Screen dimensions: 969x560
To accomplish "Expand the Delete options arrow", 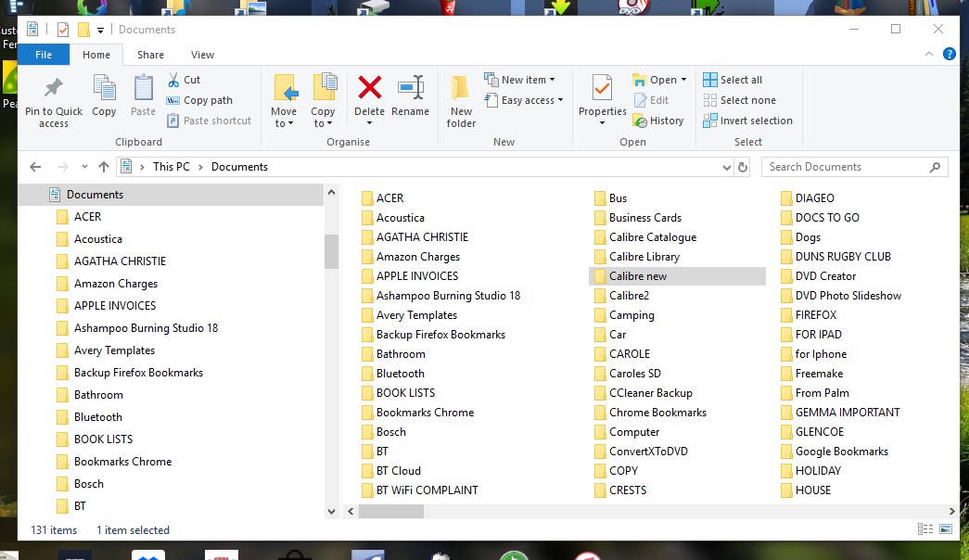I will click(370, 123).
